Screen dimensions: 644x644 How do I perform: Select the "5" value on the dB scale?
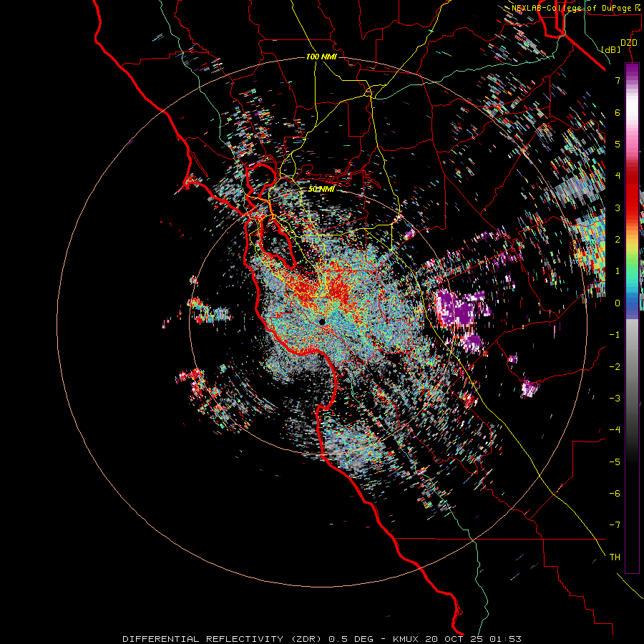[618, 144]
